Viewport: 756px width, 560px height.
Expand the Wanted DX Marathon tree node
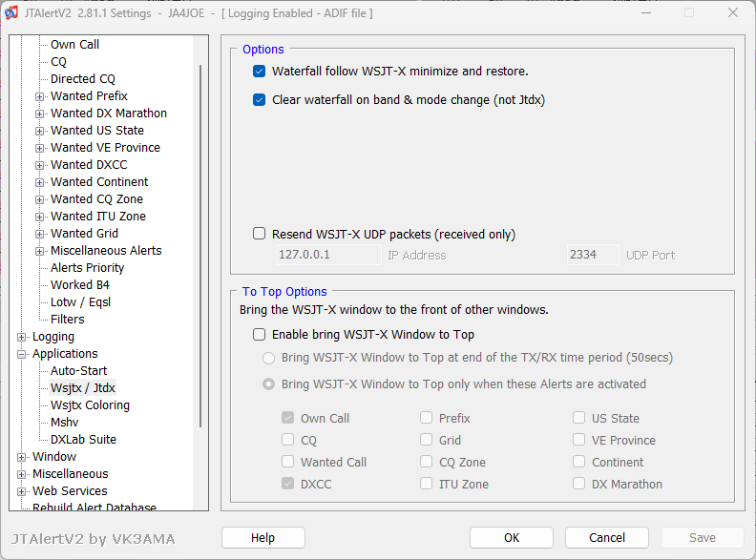pyautogui.click(x=39, y=114)
